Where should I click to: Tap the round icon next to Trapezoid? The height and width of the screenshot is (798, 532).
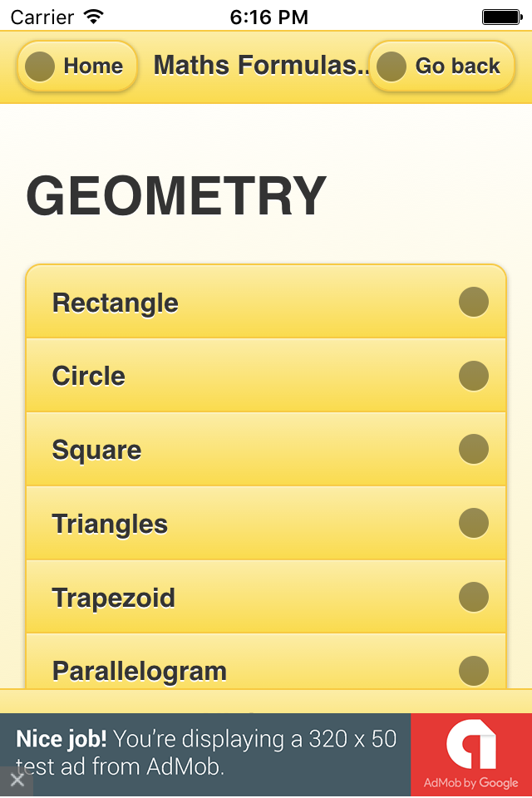(x=474, y=597)
